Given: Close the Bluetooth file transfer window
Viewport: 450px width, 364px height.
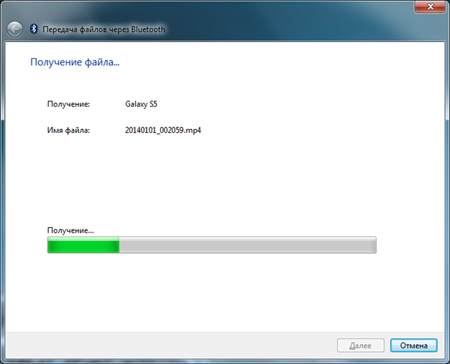Looking at the screenshot, I should 430,7.
